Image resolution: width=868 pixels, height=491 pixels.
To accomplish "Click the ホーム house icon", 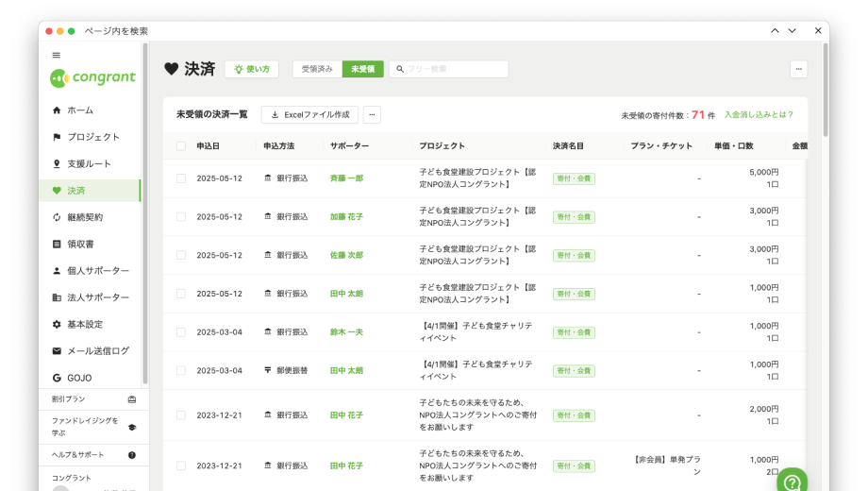I will (57, 110).
